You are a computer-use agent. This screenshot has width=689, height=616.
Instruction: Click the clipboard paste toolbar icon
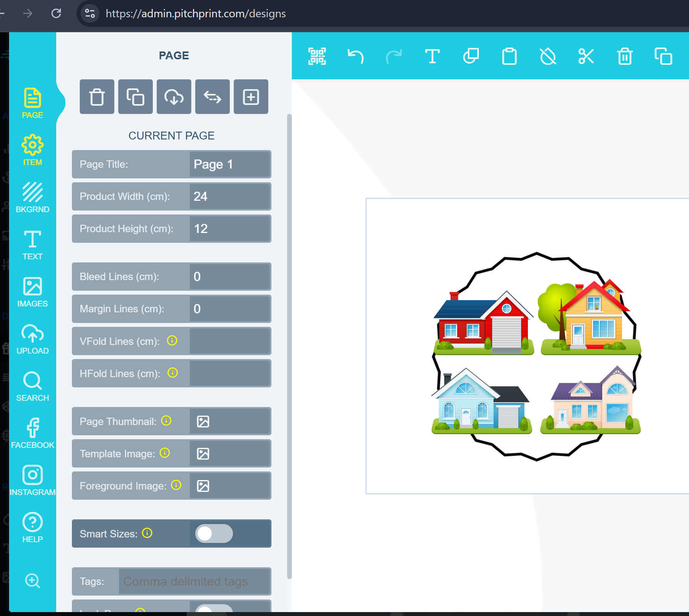coord(509,56)
